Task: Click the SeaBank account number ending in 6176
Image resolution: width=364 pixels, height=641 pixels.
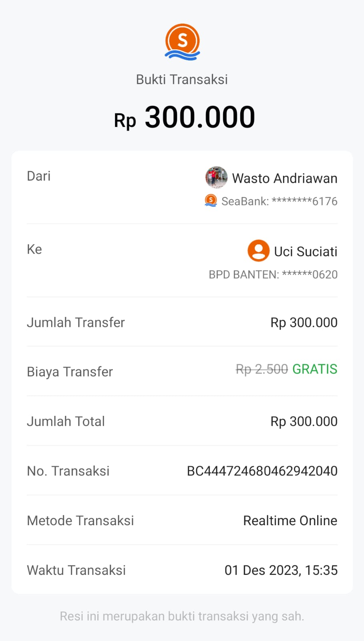Action: pos(279,201)
